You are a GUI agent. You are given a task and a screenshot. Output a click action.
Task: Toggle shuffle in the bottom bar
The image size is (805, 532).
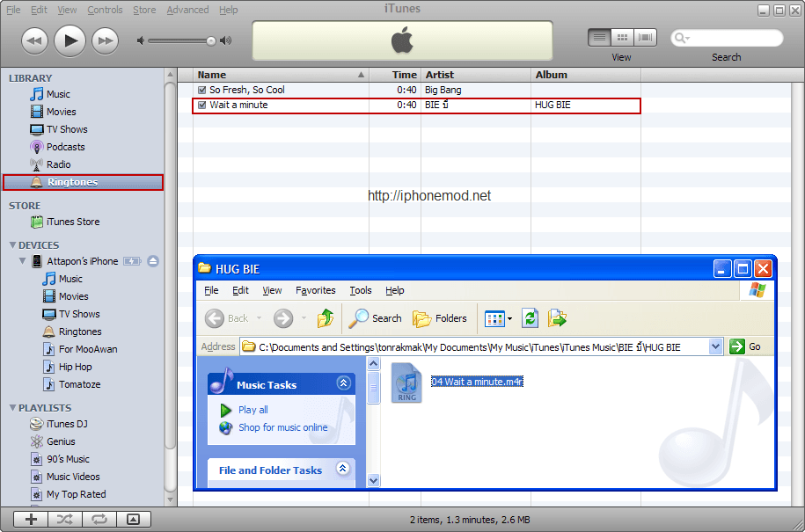tap(65, 519)
